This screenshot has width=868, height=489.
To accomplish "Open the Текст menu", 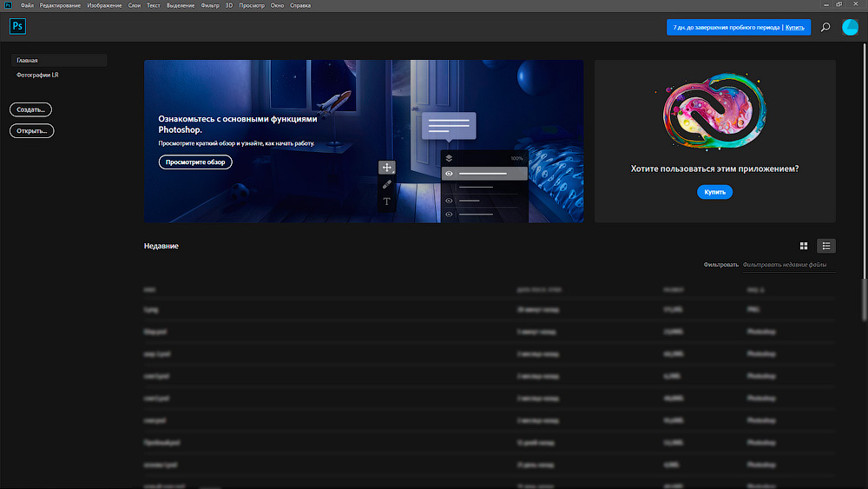I will [154, 5].
